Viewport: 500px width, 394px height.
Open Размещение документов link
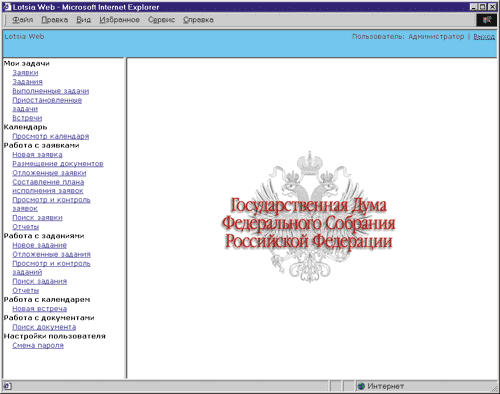[58, 164]
